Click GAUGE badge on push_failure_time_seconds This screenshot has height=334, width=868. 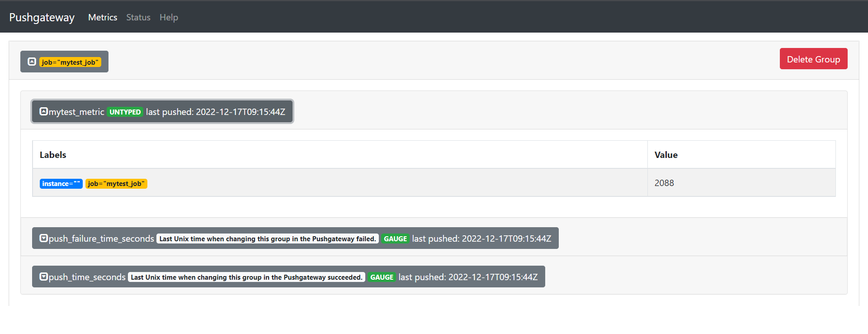(396, 239)
